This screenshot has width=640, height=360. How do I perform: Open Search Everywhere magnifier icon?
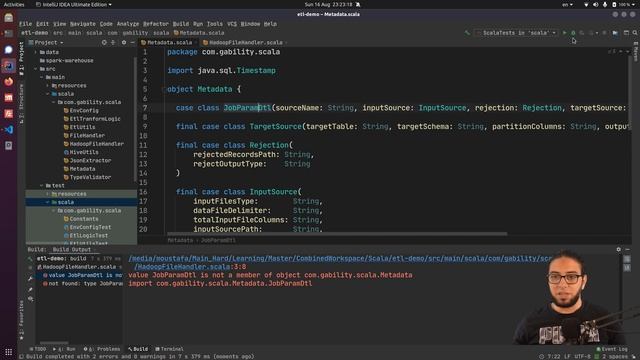click(635, 33)
